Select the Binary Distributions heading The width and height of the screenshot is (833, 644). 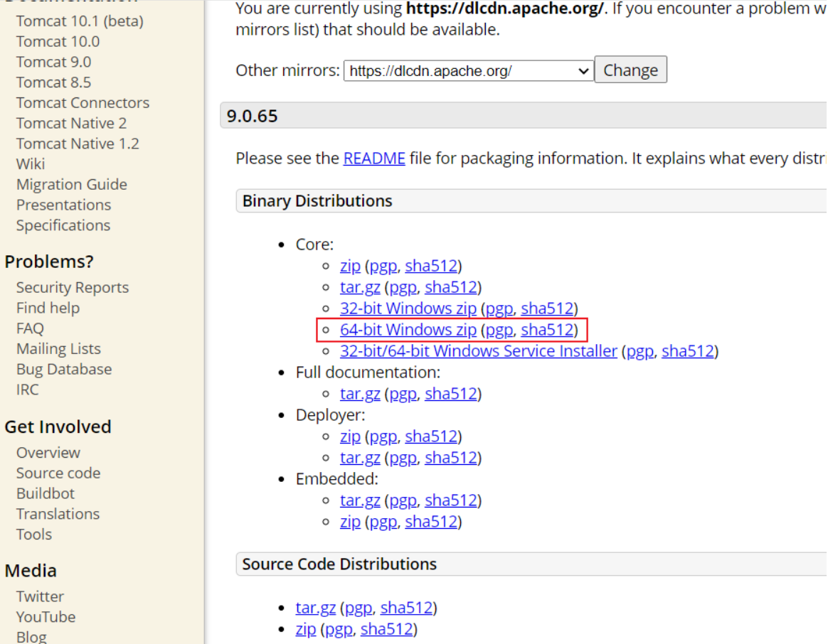click(317, 200)
